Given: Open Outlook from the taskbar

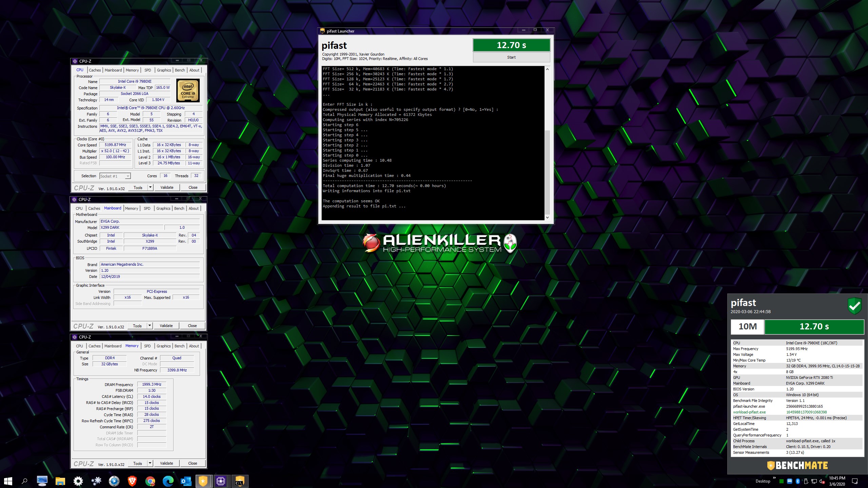Looking at the screenshot, I should pos(186,481).
